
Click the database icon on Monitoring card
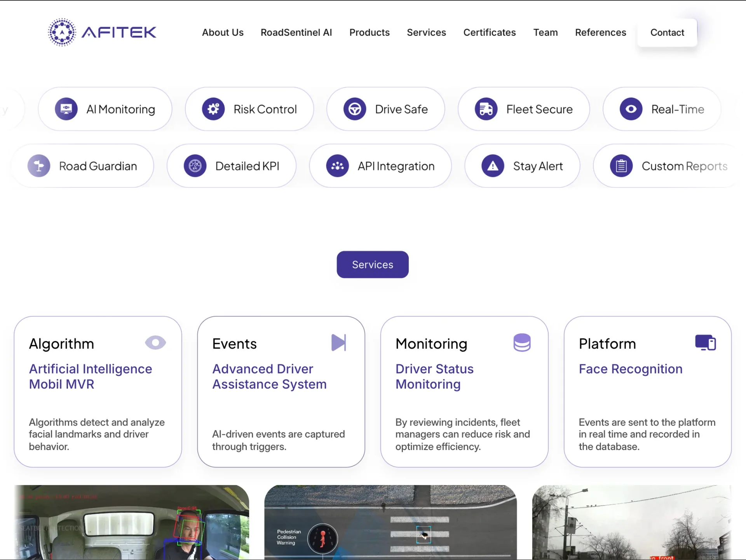pos(522,343)
